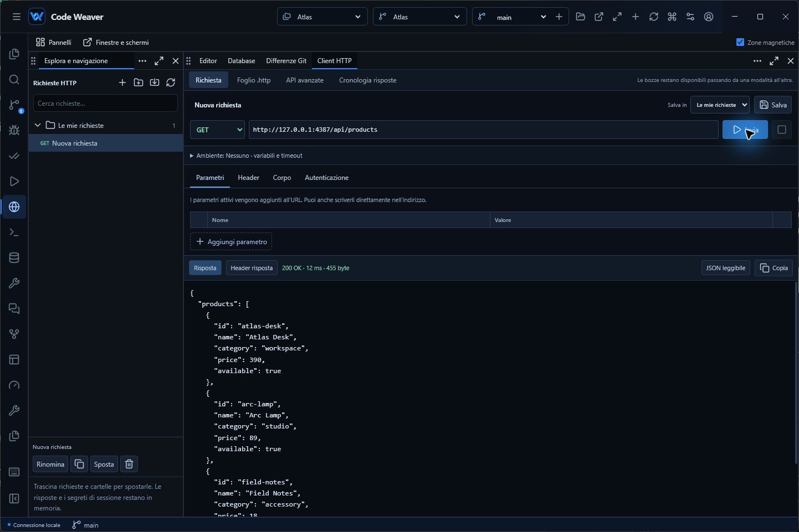Viewport: 799px width, 532px height.
Task: Send the request with Invia button
Action: [x=745, y=130]
